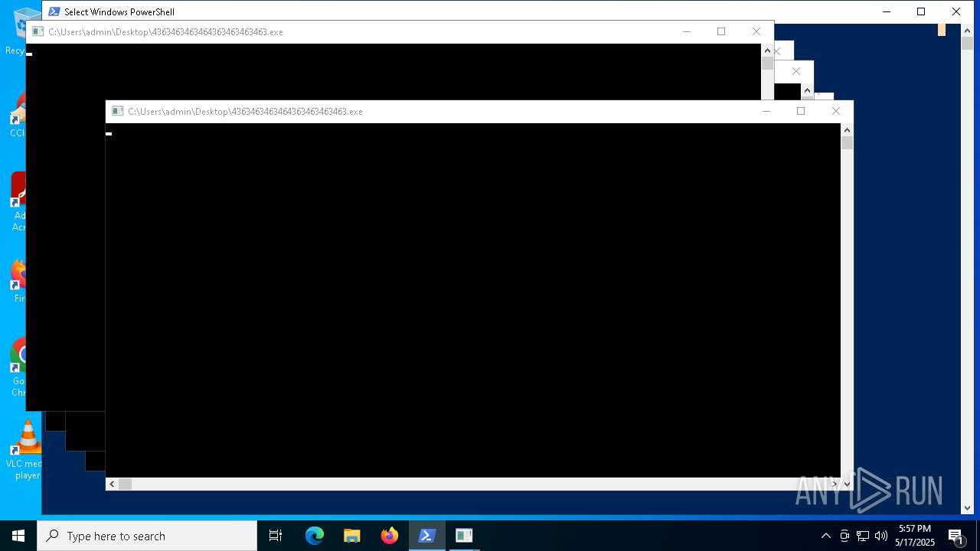
Task: Maximize the front console window
Action: point(801,112)
